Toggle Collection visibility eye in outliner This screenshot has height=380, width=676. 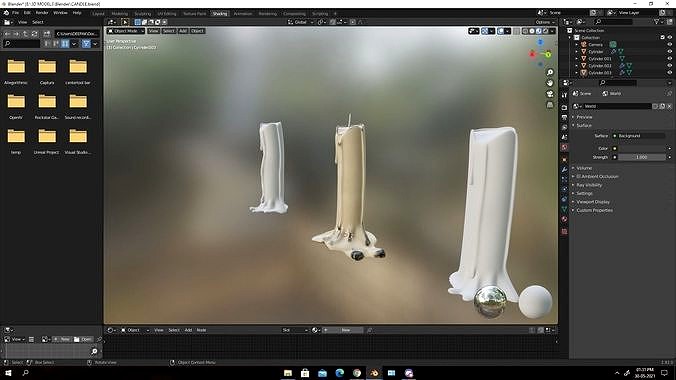(670, 38)
